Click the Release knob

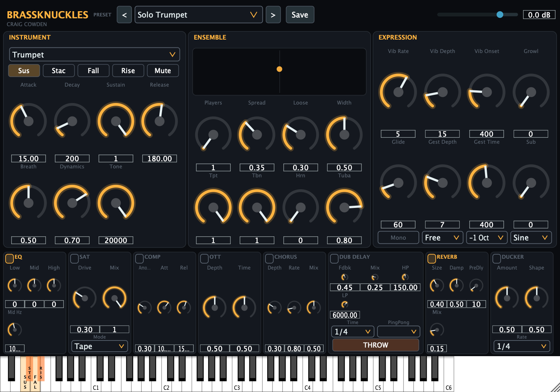159,121
